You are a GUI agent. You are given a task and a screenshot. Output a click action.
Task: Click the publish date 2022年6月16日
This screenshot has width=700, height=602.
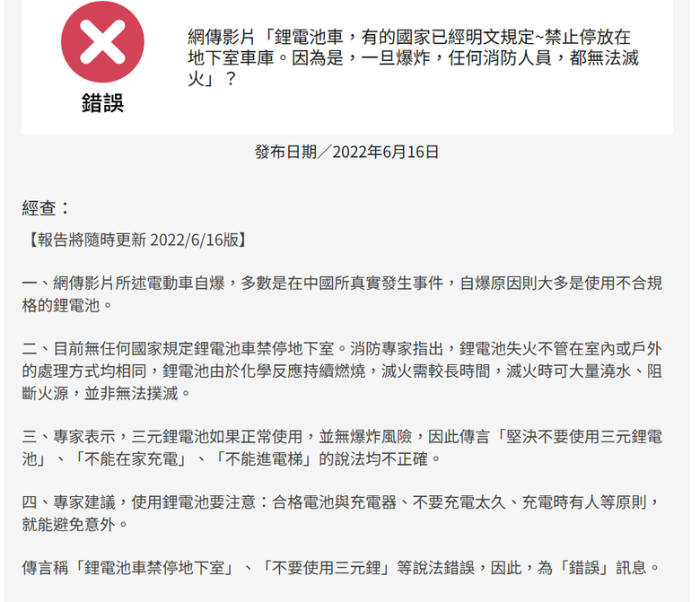pyautogui.click(x=386, y=153)
